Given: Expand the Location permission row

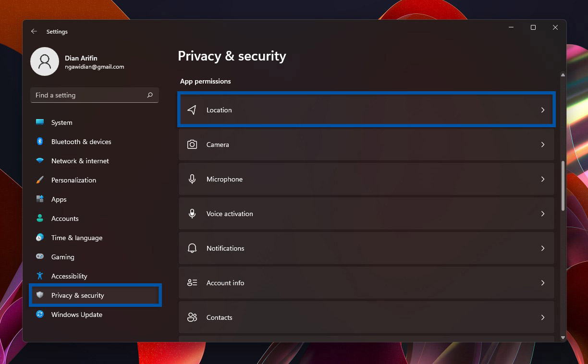Looking at the screenshot, I should (x=367, y=109).
